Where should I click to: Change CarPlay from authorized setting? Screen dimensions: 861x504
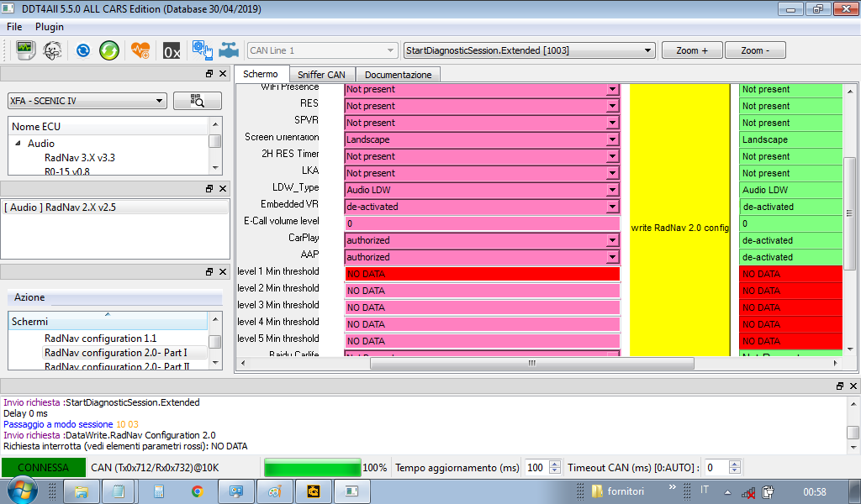click(611, 239)
